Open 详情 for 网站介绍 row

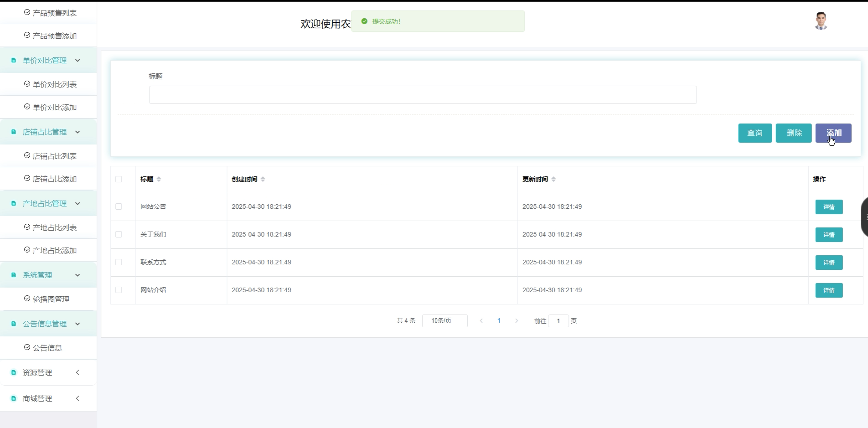[829, 290]
